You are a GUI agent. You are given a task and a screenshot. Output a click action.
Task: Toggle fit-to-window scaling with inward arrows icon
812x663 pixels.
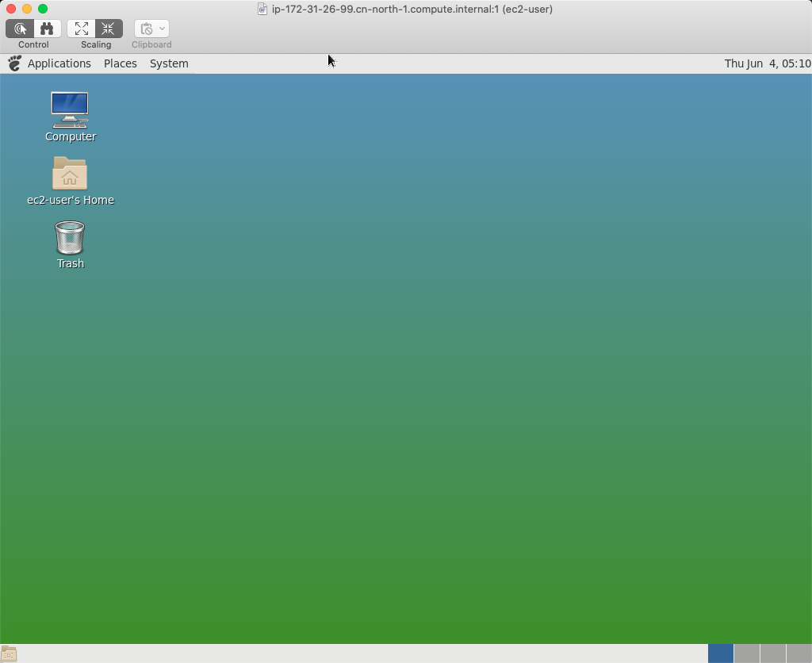109,29
